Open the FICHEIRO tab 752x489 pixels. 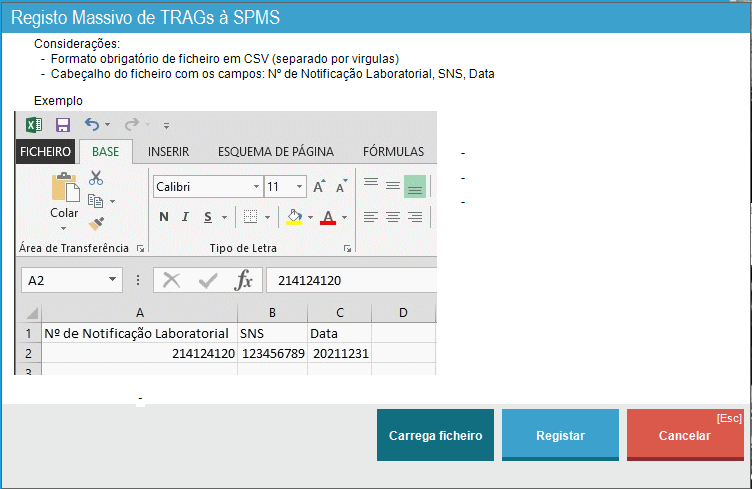pos(46,152)
